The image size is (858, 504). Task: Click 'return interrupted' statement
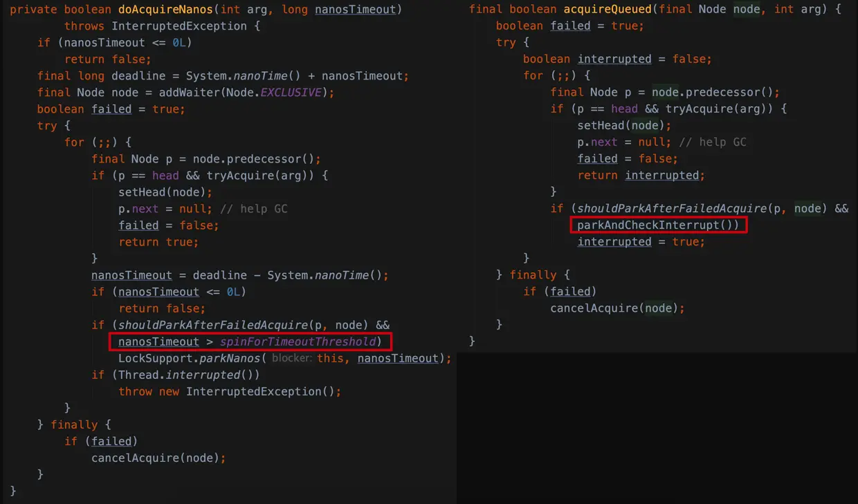tap(641, 176)
